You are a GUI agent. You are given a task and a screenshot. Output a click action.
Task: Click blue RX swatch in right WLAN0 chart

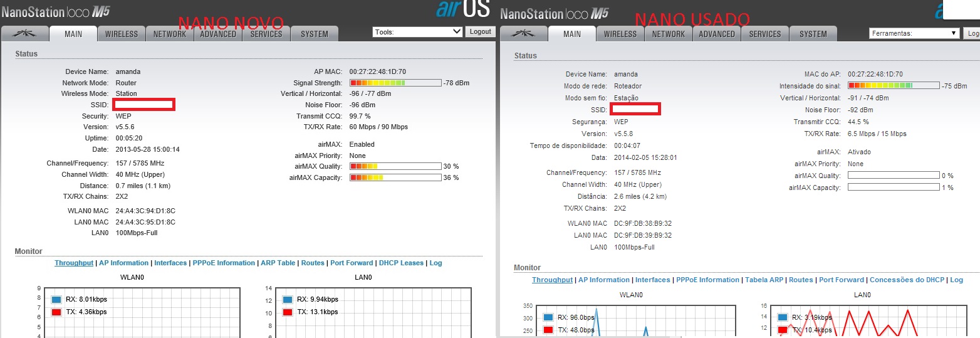pyautogui.click(x=549, y=317)
